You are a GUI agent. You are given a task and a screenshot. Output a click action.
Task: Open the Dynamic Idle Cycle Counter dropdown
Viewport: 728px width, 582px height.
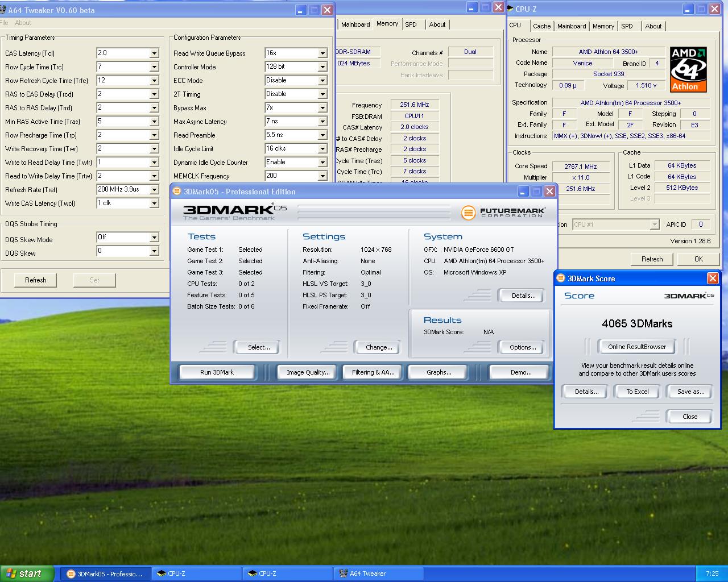point(322,162)
